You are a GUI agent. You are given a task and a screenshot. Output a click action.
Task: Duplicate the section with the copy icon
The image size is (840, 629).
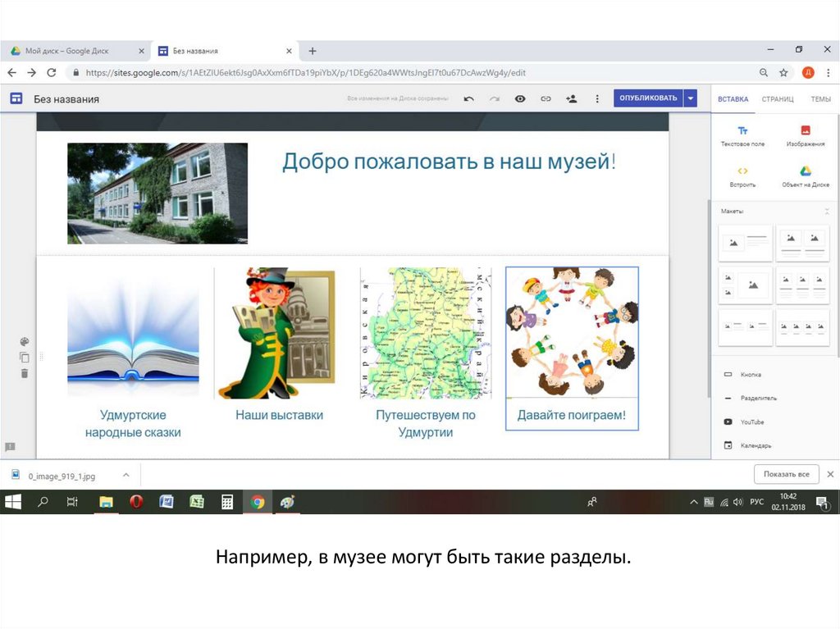coord(24,358)
